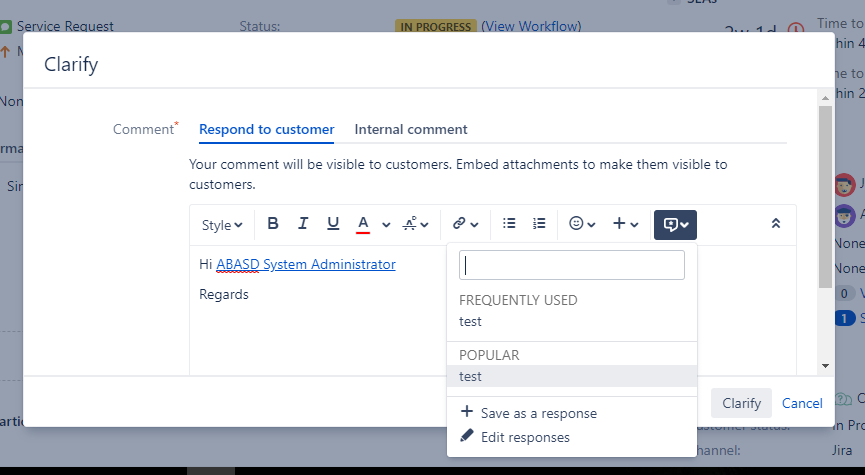Create a numbered list
This screenshot has width=865, height=475.
click(539, 223)
